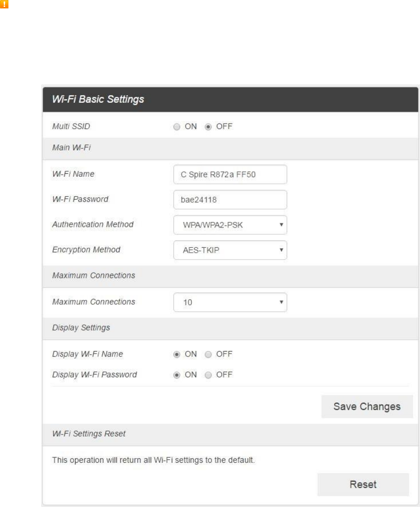Turn Multi SSID on
The image size is (420, 507).
click(177, 127)
